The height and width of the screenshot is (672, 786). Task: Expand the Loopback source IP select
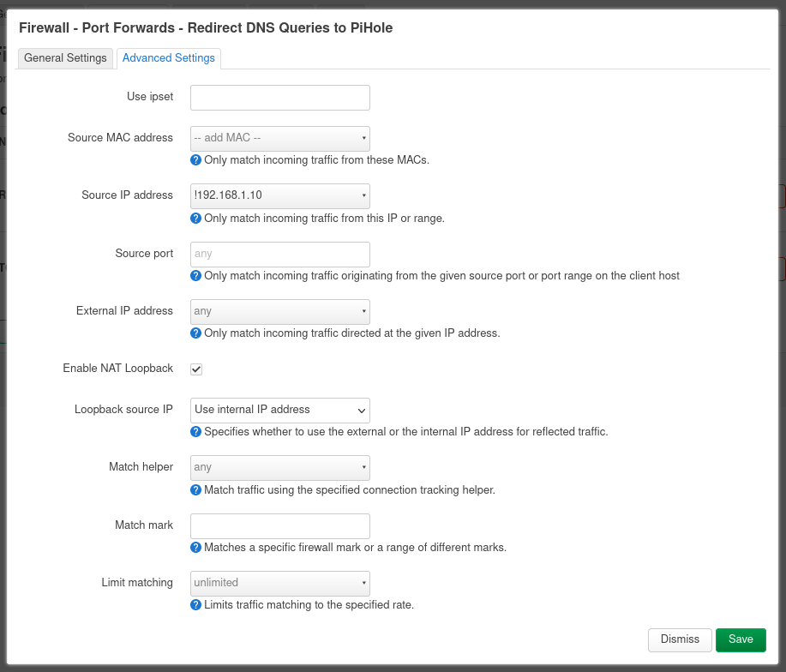[280, 411]
